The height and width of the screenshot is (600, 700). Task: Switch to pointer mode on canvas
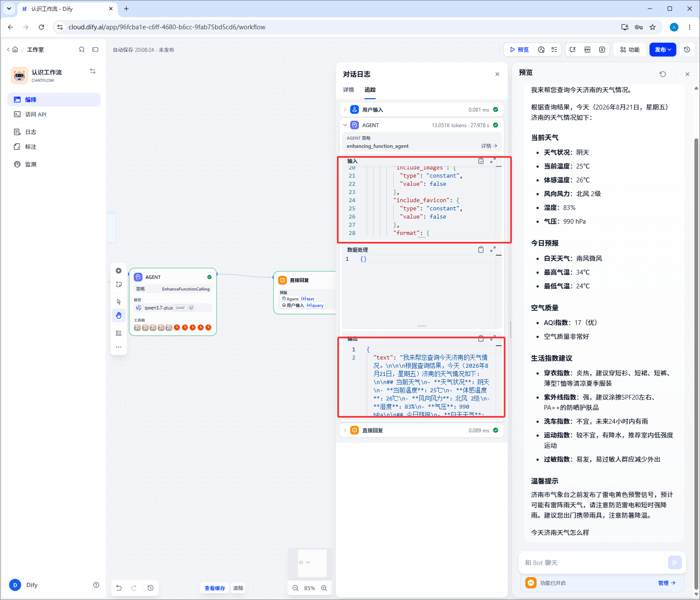[x=119, y=302]
